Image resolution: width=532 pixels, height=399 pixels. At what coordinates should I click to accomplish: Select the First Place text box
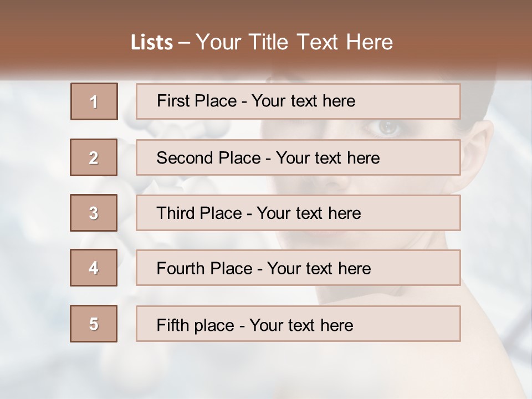pos(298,101)
